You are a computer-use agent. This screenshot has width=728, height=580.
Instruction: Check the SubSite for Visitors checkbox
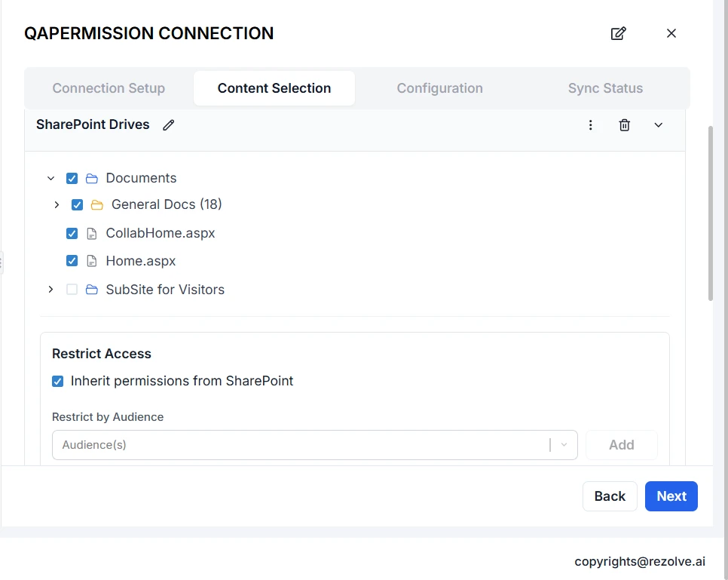coord(72,290)
